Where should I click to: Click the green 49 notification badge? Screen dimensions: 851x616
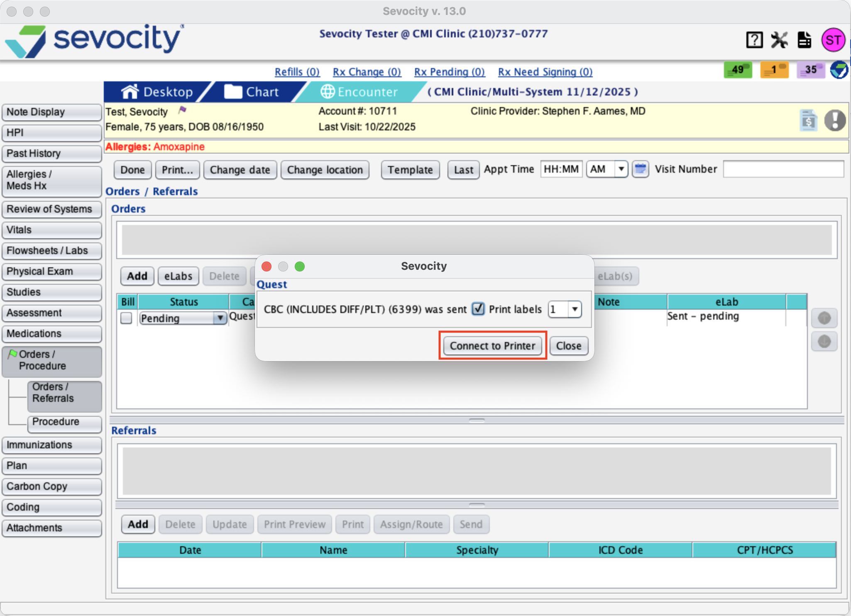click(x=738, y=70)
